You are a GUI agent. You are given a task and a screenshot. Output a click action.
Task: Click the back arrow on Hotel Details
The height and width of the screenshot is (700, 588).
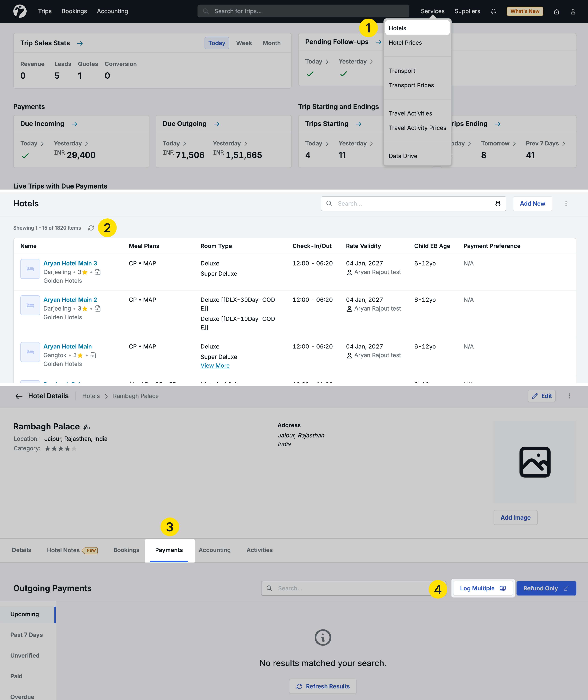click(x=19, y=396)
